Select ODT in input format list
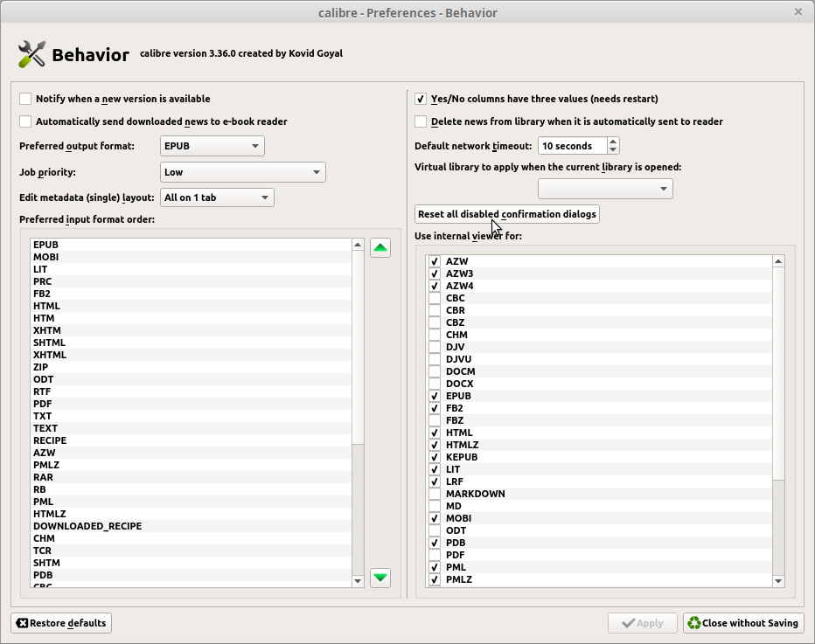The image size is (815, 644). pos(192,379)
